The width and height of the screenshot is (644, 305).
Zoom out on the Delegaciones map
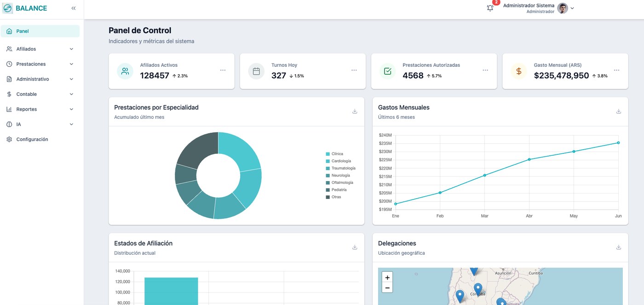(x=387, y=288)
